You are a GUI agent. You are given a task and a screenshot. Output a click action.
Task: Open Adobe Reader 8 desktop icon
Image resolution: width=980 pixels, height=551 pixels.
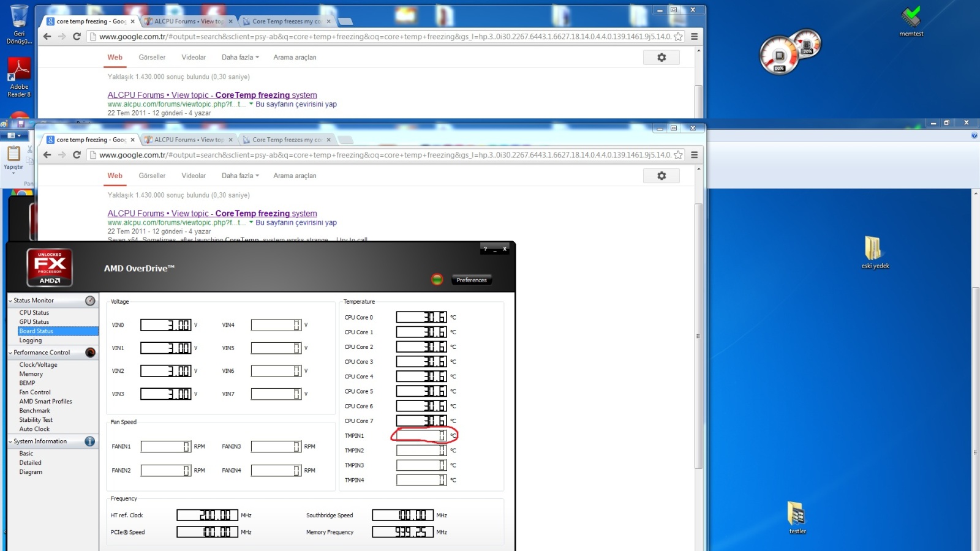coord(19,77)
